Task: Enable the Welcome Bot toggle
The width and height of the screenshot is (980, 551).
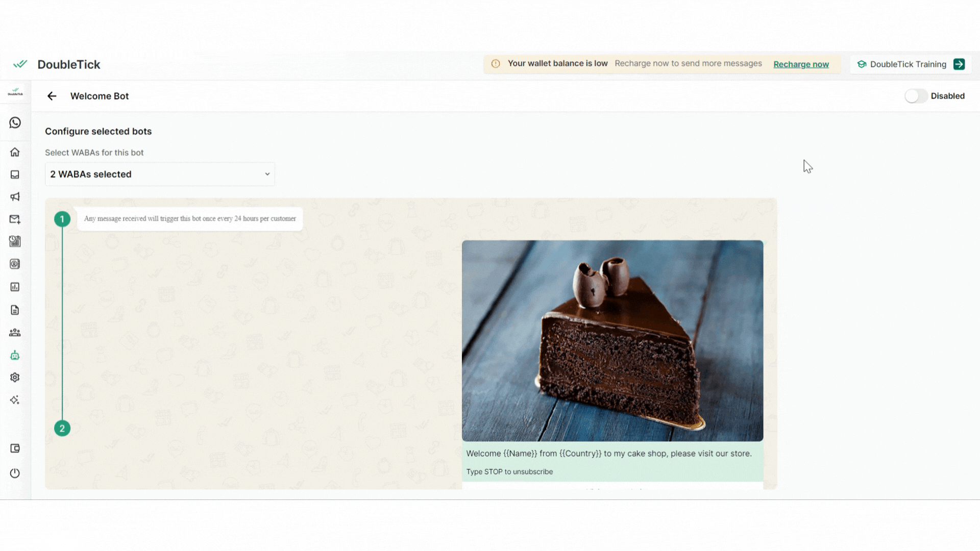Action: (x=916, y=96)
